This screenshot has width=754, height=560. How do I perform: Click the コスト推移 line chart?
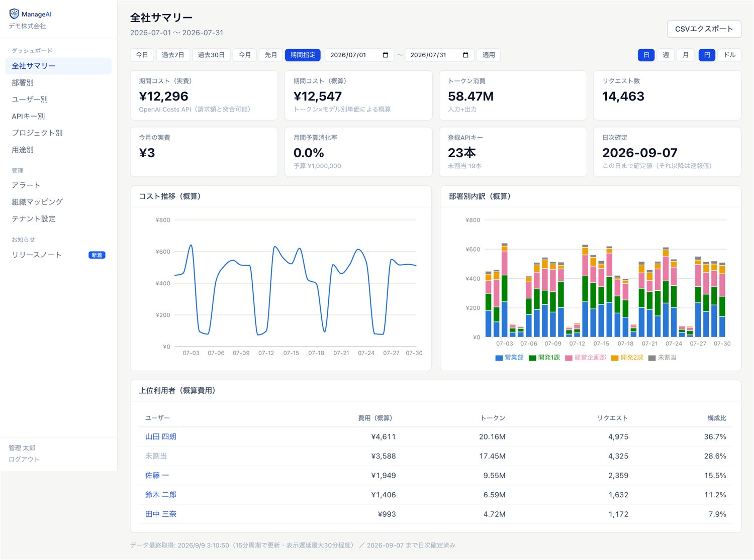296,284
